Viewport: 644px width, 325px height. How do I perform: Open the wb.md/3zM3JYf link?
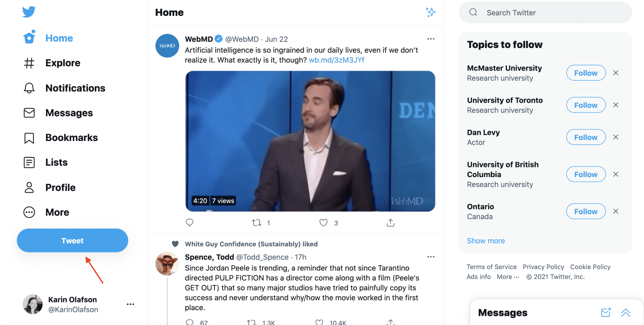336,60
